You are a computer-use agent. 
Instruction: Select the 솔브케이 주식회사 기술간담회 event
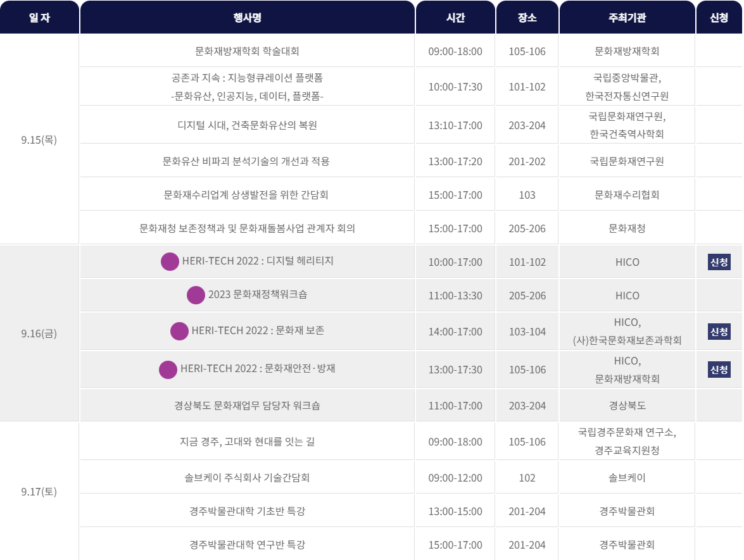(247, 476)
